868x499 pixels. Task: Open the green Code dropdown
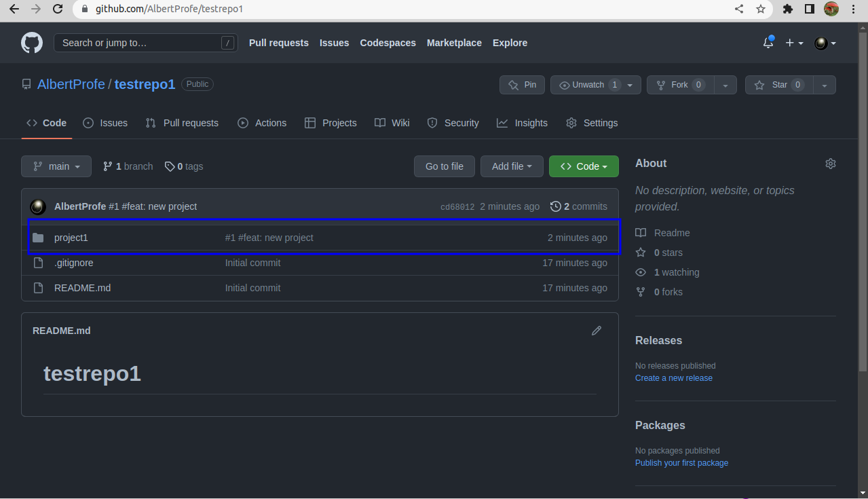point(584,166)
